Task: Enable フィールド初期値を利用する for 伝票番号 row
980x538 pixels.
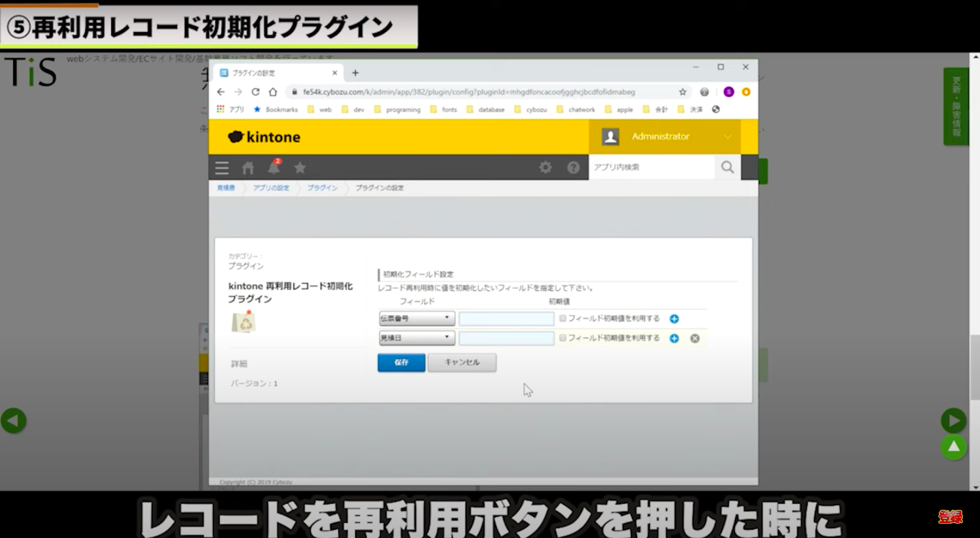Action: [x=563, y=319]
